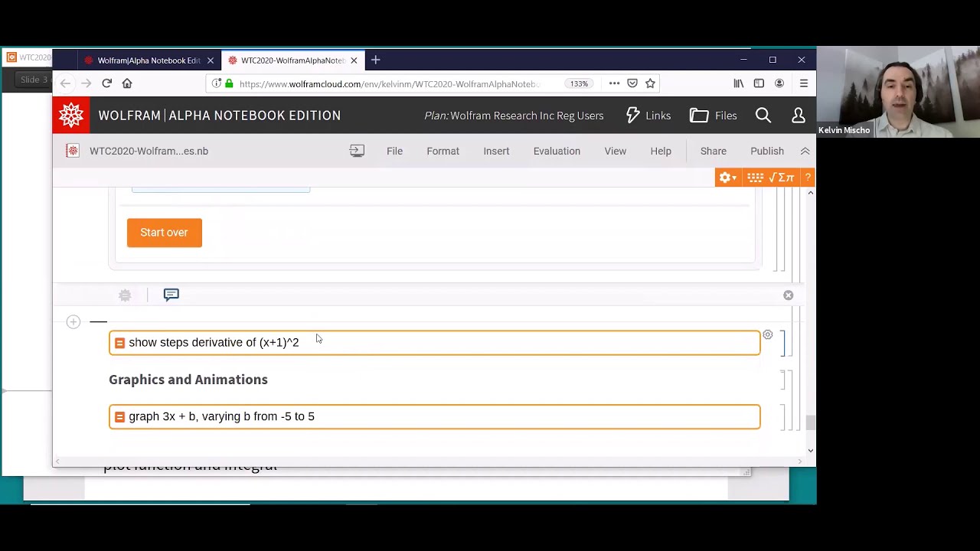980x551 pixels.
Task: Open the math typesetting √Σπ palette
Action: (782, 178)
